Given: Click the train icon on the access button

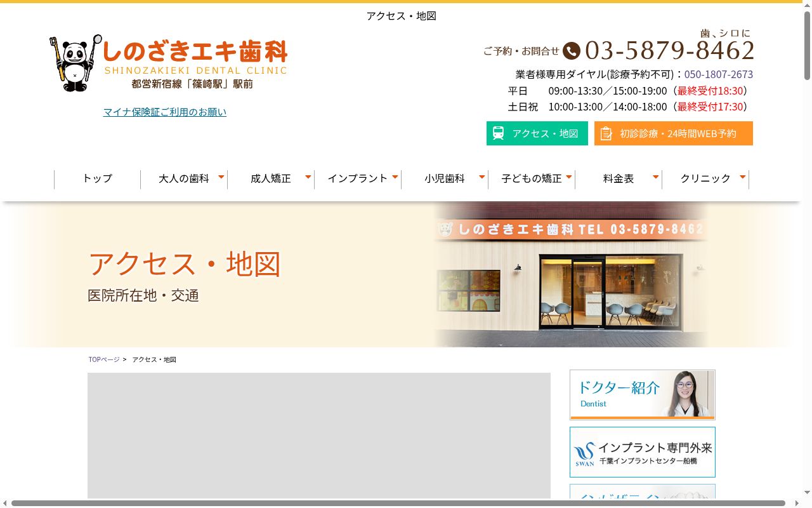Looking at the screenshot, I should click(499, 133).
